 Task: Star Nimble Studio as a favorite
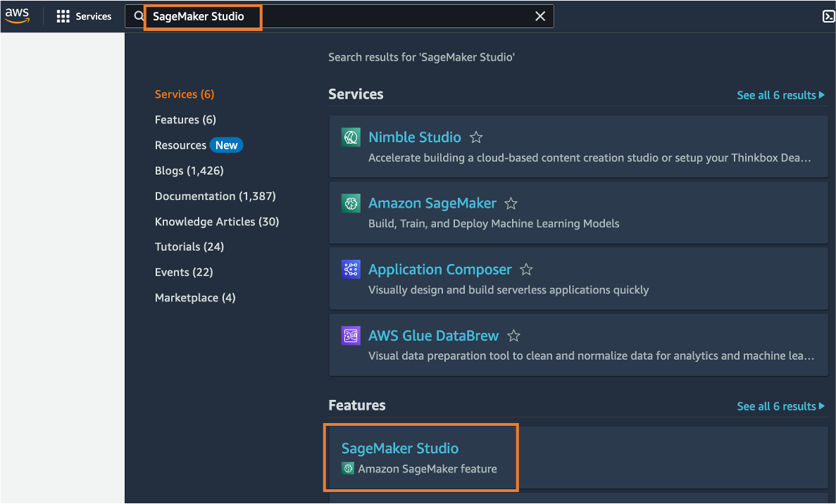(476, 137)
